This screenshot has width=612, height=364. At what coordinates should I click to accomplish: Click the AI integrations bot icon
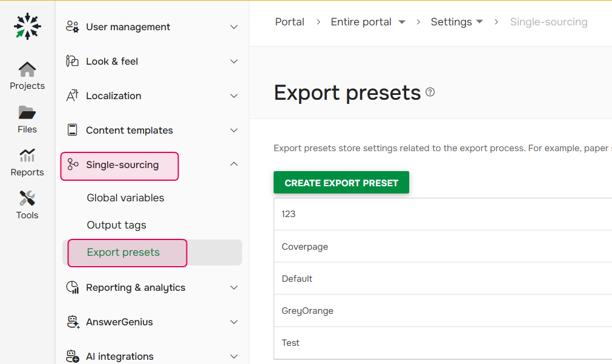tap(73, 356)
